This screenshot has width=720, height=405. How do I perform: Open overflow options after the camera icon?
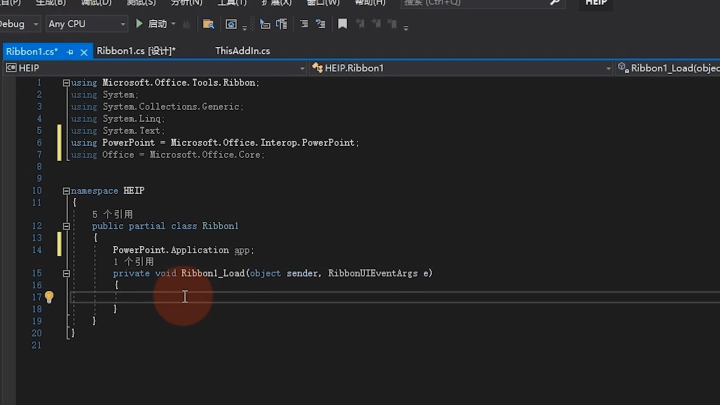point(244,27)
